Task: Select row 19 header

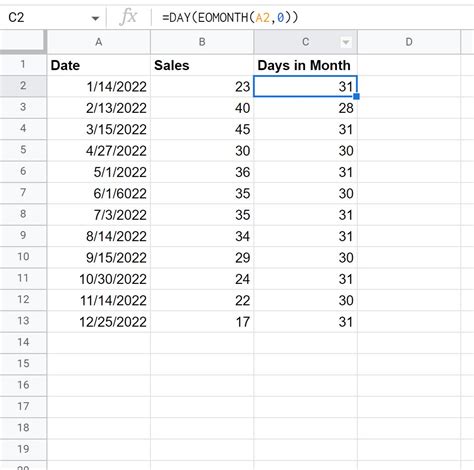Action: [23, 449]
